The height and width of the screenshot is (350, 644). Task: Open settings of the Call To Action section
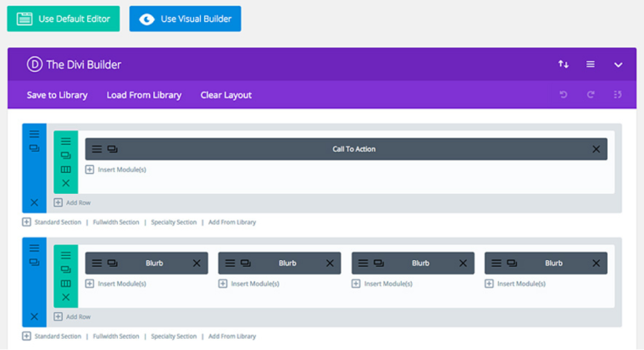pos(35,134)
